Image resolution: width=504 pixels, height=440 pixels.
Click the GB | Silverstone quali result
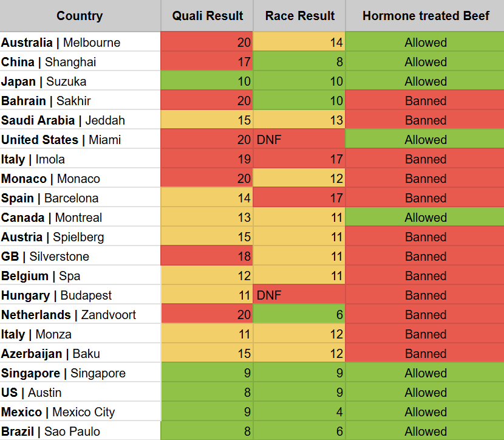(x=207, y=256)
